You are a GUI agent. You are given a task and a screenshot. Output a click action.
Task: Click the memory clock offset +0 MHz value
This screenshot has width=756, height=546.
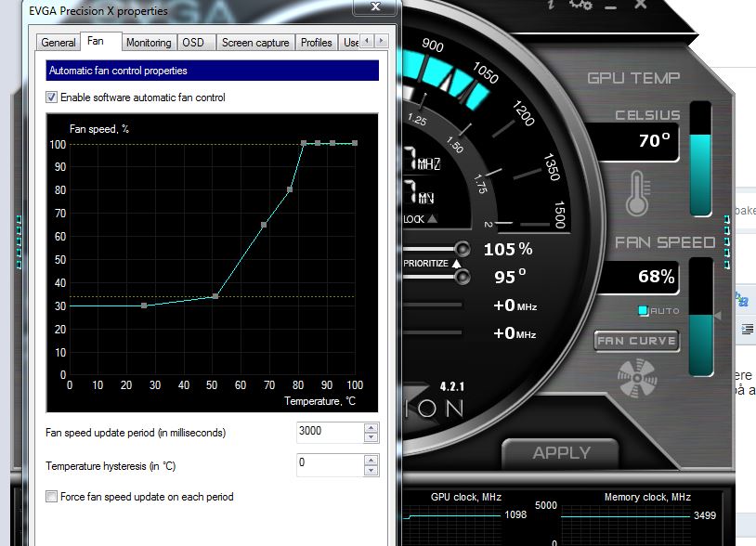515,333
